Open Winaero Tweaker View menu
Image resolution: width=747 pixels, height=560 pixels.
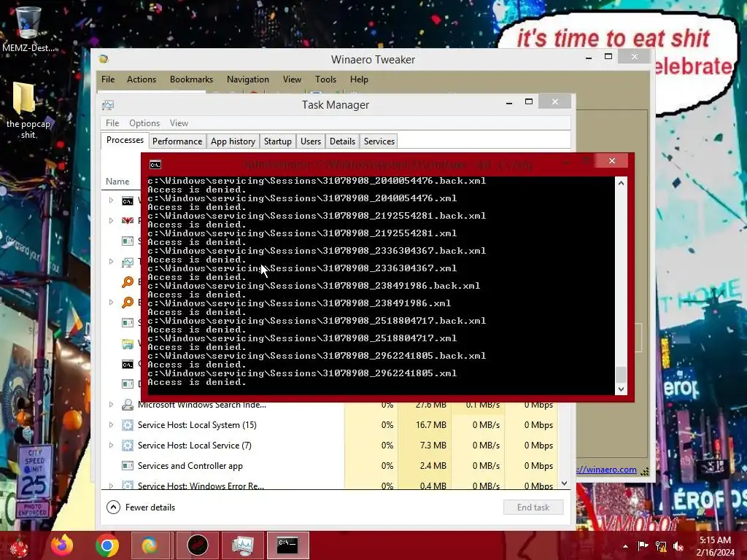pyautogui.click(x=292, y=79)
